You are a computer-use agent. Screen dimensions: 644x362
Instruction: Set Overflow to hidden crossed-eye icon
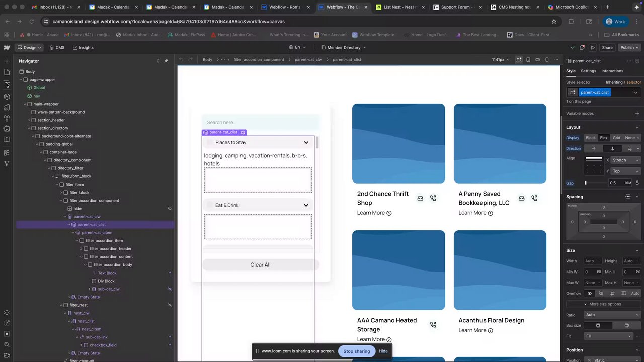pyautogui.click(x=601, y=294)
